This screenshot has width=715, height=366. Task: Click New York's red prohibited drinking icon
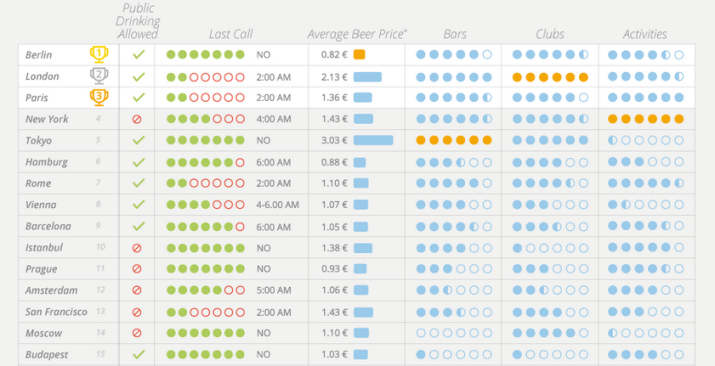pyautogui.click(x=136, y=119)
